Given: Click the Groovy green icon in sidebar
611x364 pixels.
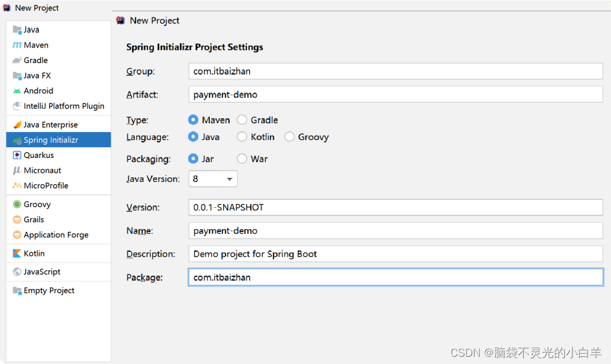Looking at the screenshot, I should (17, 204).
